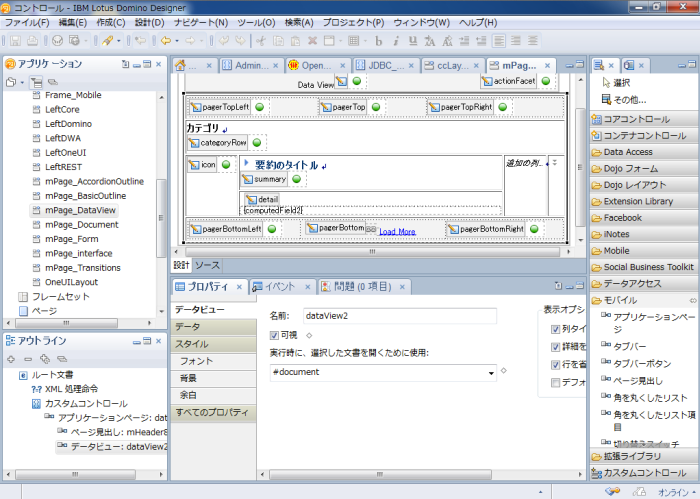Collapse the モバイル palette drawer
The width and height of the screenshot is (700, 499).
click(x=643, y=300)
